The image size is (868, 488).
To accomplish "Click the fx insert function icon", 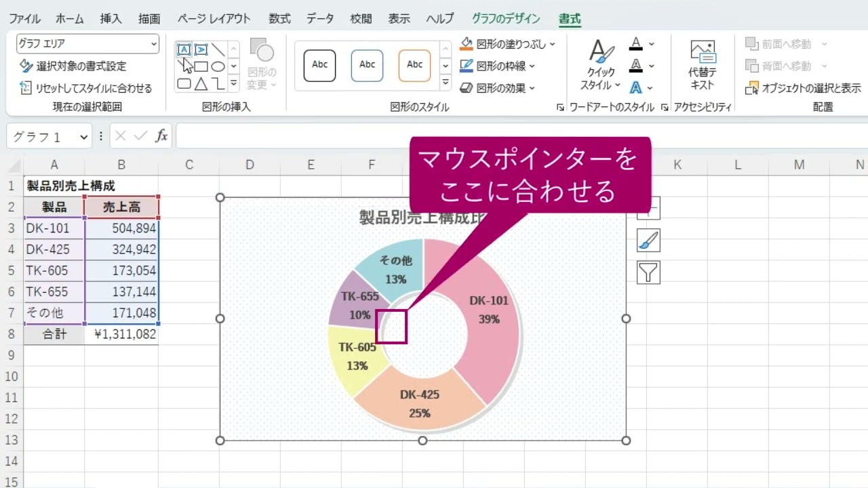I will pos(161,136).
